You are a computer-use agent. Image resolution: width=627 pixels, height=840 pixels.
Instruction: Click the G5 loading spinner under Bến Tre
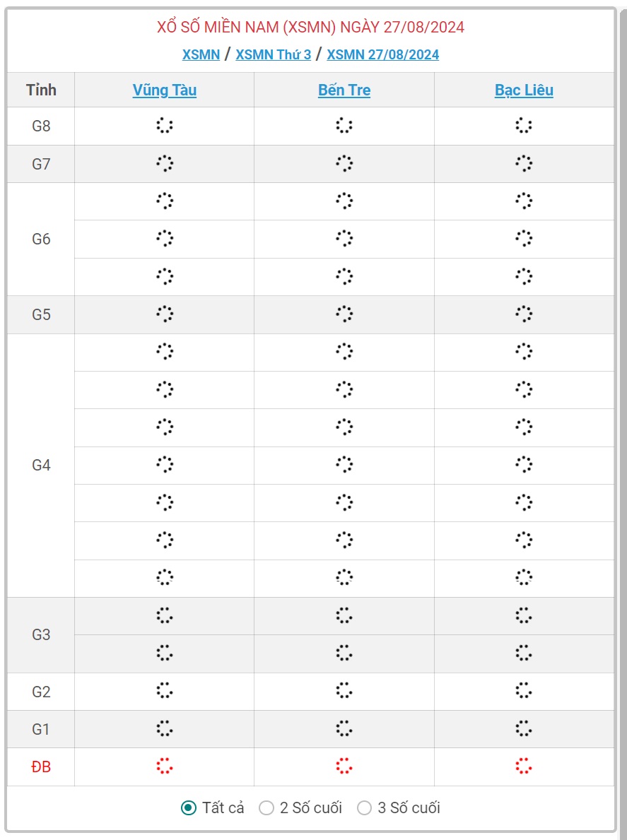[x=344, y=314]
